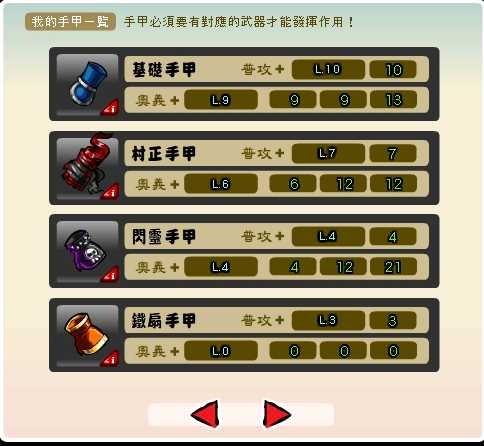The height and width of the screenshot is (446, 484).
Task: Select the red 村正手甲 gauntlet icon
Action: point(87,168)
